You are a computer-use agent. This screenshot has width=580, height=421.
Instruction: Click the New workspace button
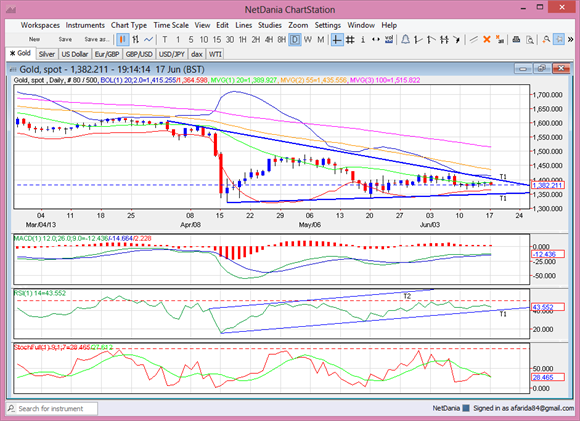[34, 39]
